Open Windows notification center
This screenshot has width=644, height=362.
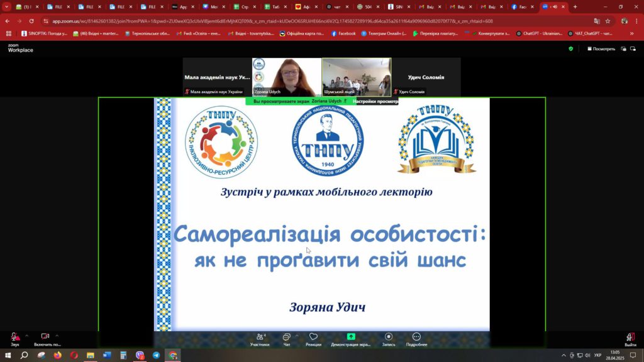click(x=633, y=356)
